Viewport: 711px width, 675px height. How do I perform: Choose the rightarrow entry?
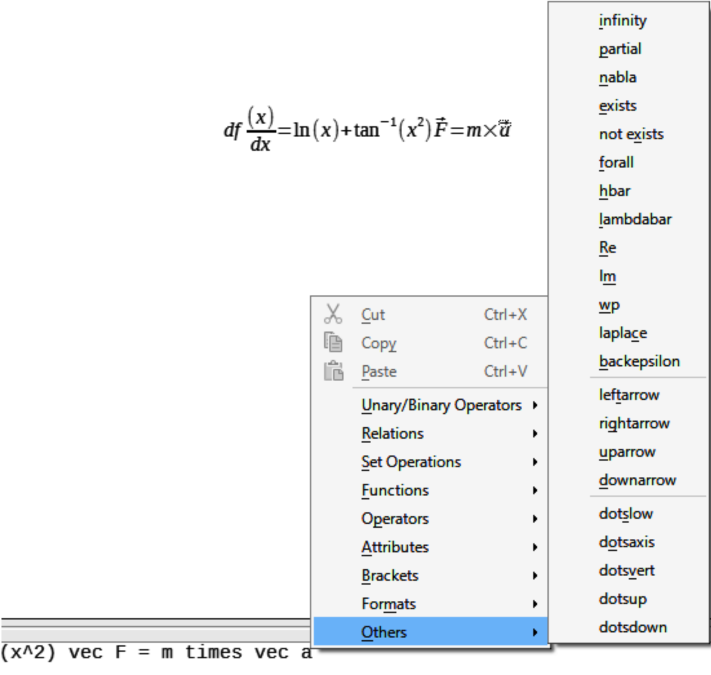[x=634, y=423]
